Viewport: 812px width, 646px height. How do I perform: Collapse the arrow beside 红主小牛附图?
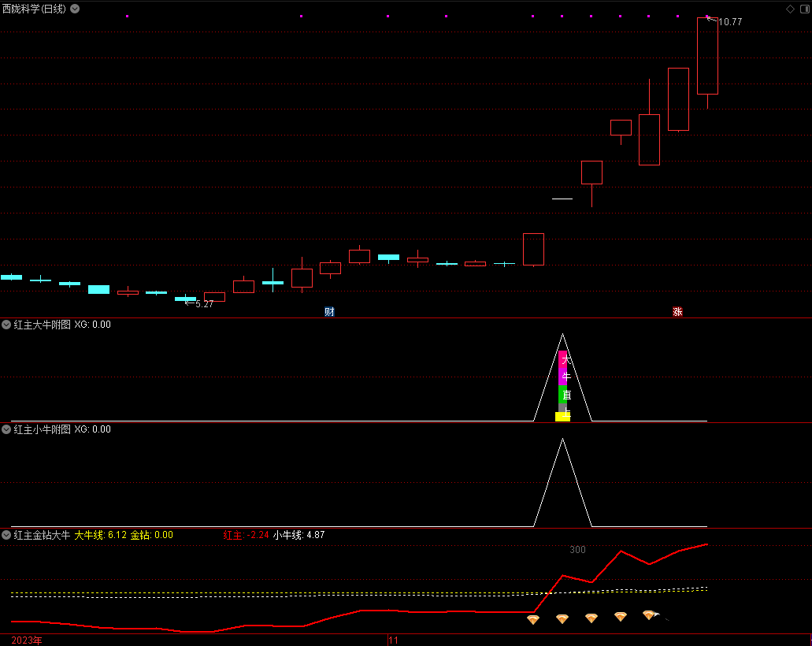point(6,429)
